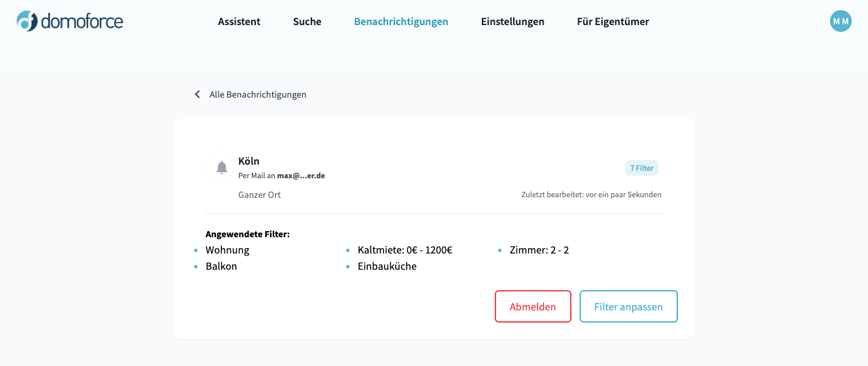Return to Alle Benachrichtigungen
The width and height of the screenshot is (868, 366).
coord(258,94)
